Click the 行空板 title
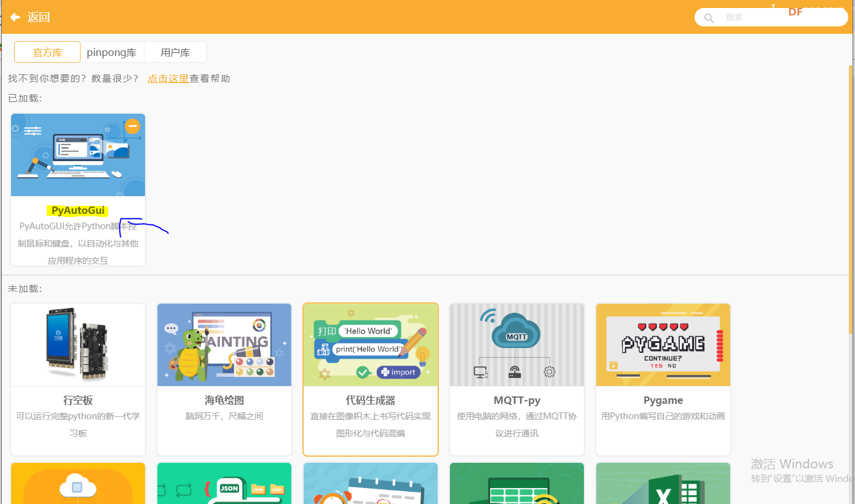855x504 pixels. [78, 400]
